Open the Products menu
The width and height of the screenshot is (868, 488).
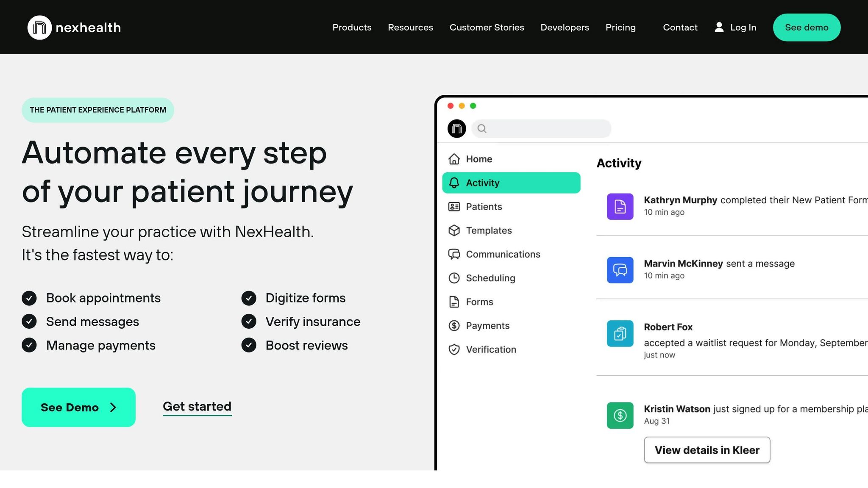pos(352,27)
